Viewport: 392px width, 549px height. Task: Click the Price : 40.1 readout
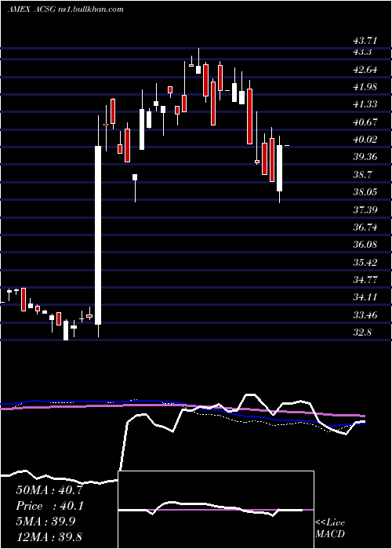pos(49,506)
